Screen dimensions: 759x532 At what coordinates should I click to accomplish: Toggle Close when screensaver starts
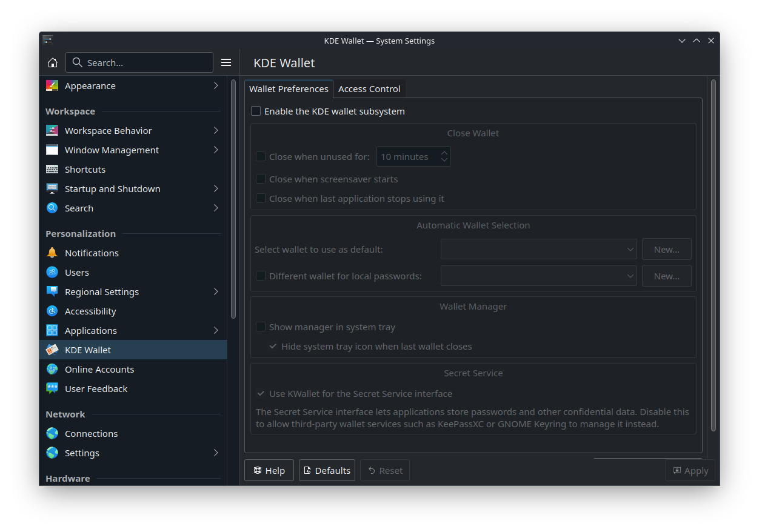(261, 179)
